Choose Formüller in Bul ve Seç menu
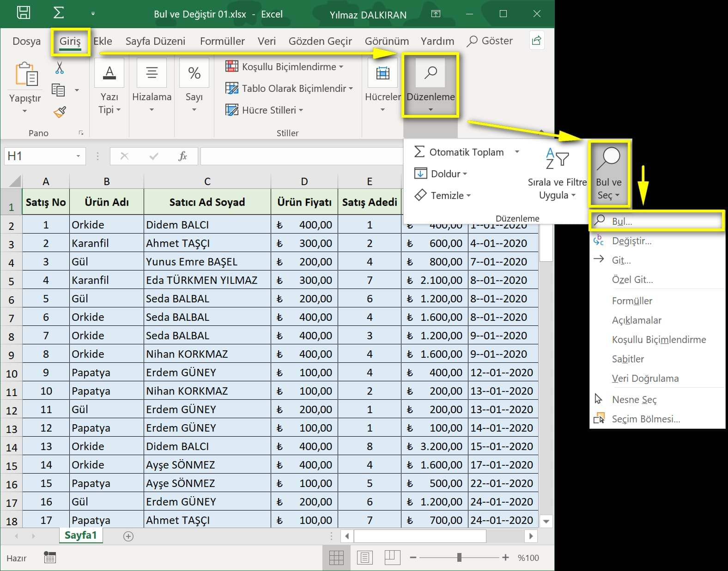The height and width of the screenshot is (571, 728). click(x=657, y=301)
